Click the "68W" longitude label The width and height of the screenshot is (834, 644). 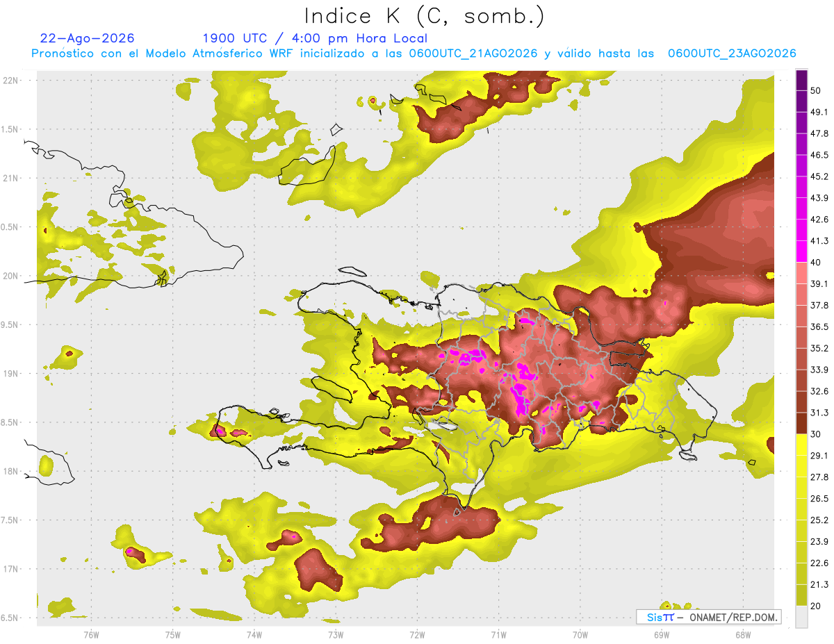742,635
